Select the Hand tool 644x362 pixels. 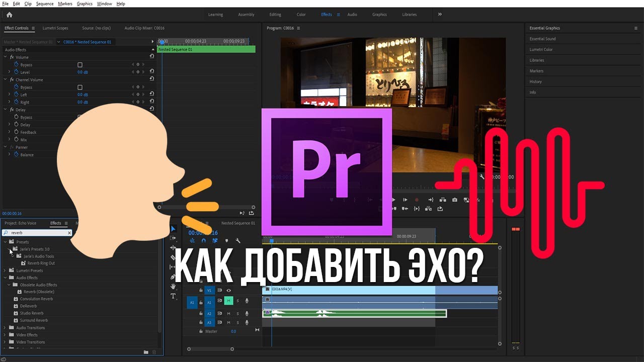click(x=173, y=286)
